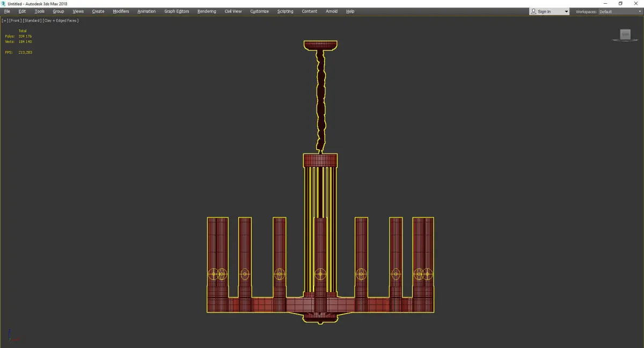Open the Group menu
The height and width of the screenshot is (348, 644).
[58, 11]
